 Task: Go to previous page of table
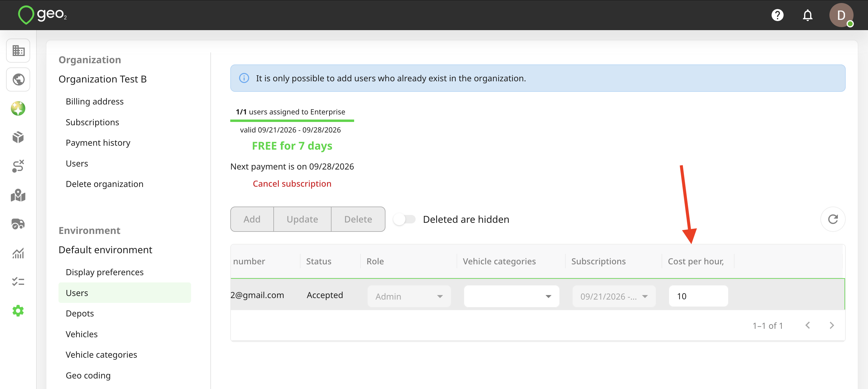click(x=807, y=325)
